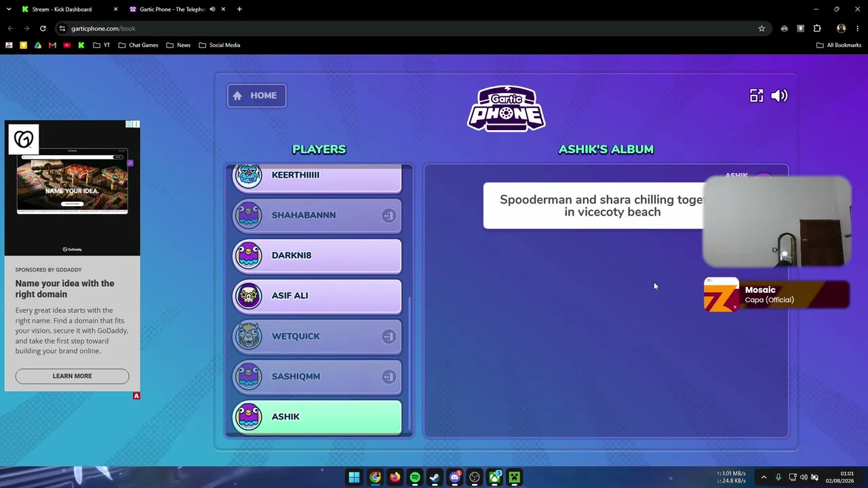
Task: Close the Gartic Phone tab
Action: point(223,9)
